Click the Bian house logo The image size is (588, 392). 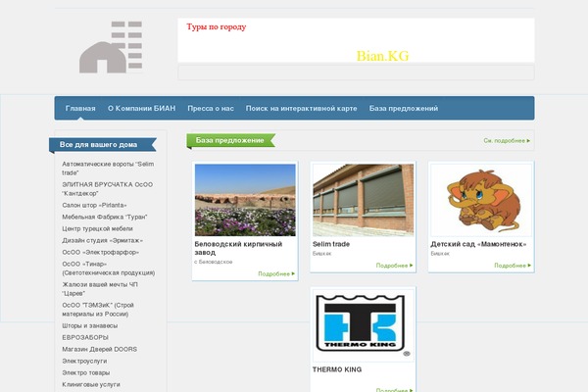tap(111, 47)
